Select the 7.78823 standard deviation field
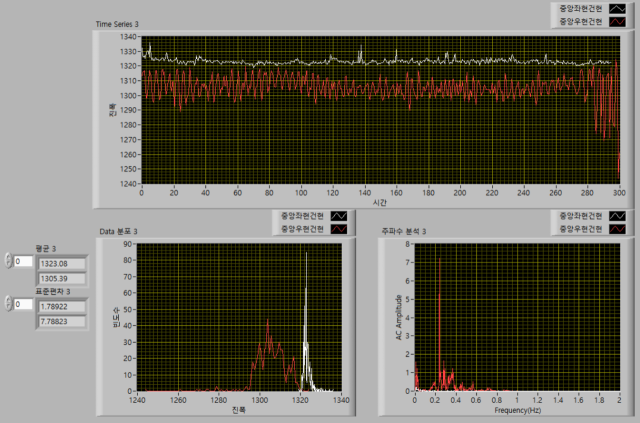 (x=60, y=321)
